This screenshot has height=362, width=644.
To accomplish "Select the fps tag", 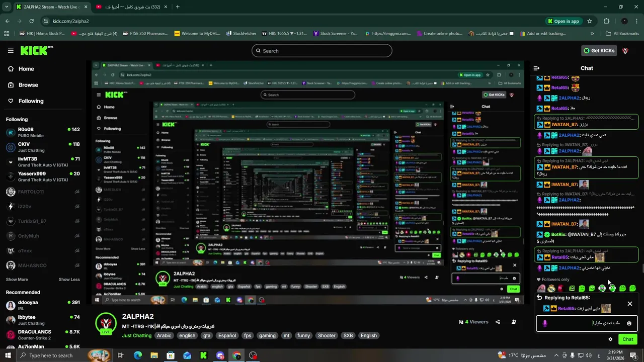I will click(x=248, y=336).
